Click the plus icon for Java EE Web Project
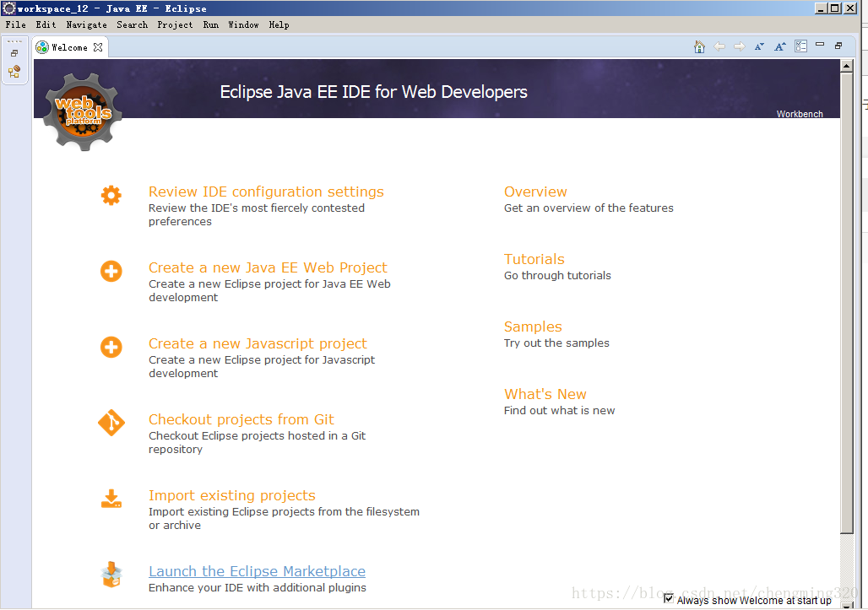The height and width of the screenshot is (610, 868). pyautogui.click(x=111, y=271)
